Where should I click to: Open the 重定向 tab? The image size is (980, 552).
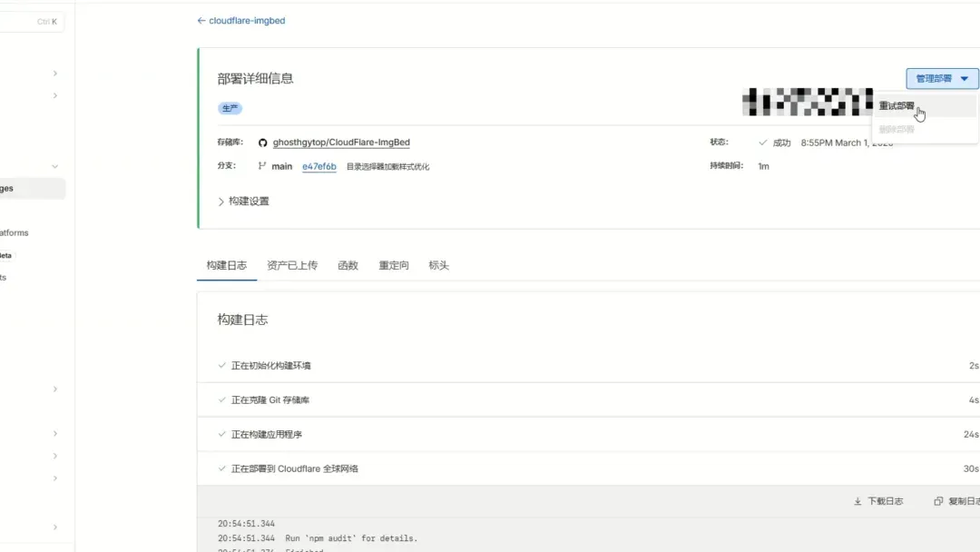(394, 265)
